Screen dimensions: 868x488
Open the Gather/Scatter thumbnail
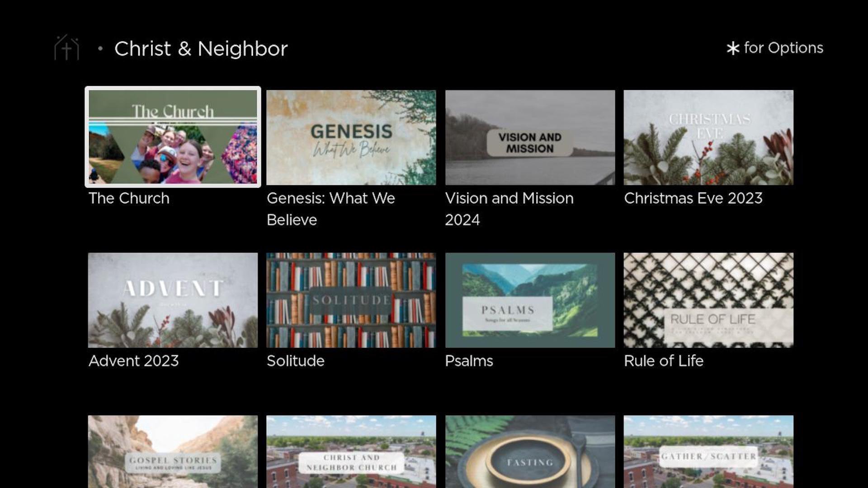coord(708,451)
